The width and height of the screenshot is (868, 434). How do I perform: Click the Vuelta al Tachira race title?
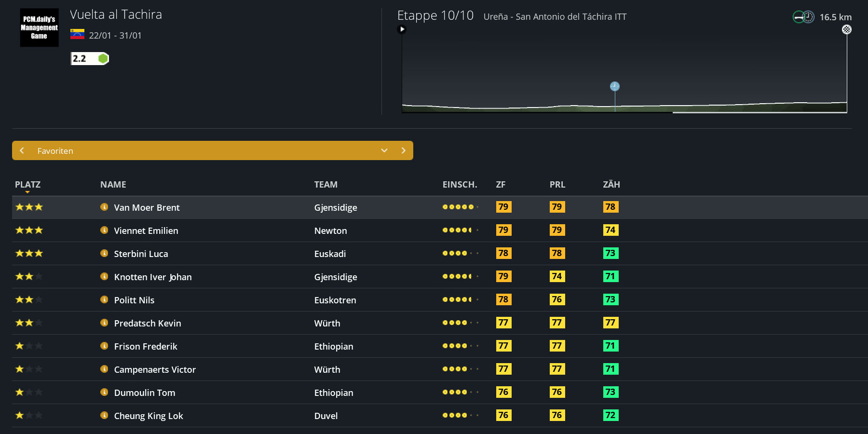pyautogui.click(x=116, y=14)
